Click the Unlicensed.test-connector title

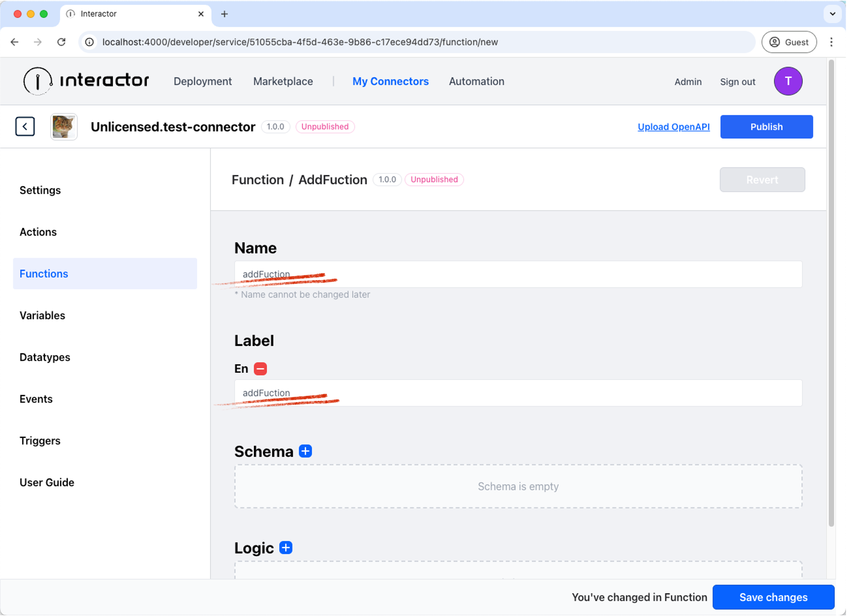(173, 127)
